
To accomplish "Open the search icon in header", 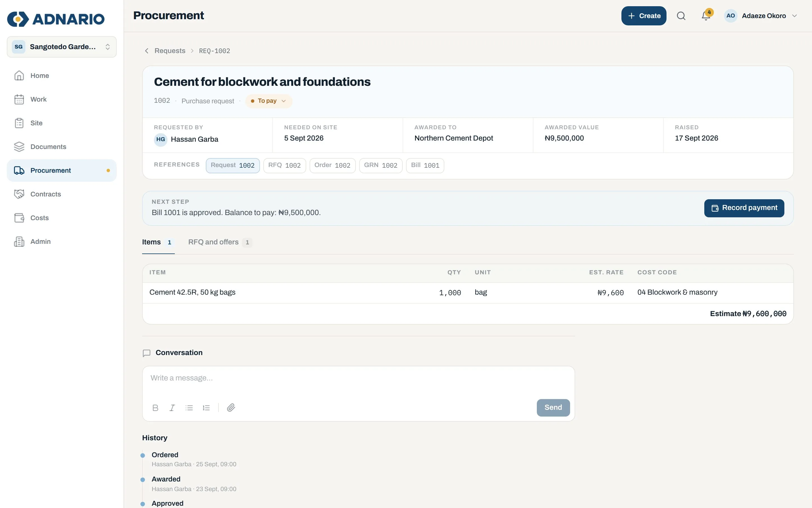I will pos(681,16).
